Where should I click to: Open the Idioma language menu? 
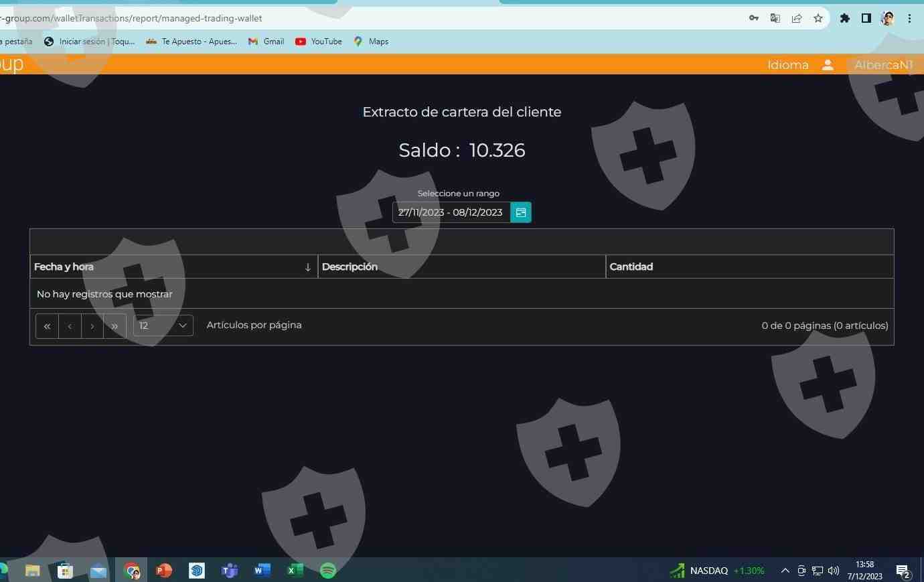click(787, 65)
